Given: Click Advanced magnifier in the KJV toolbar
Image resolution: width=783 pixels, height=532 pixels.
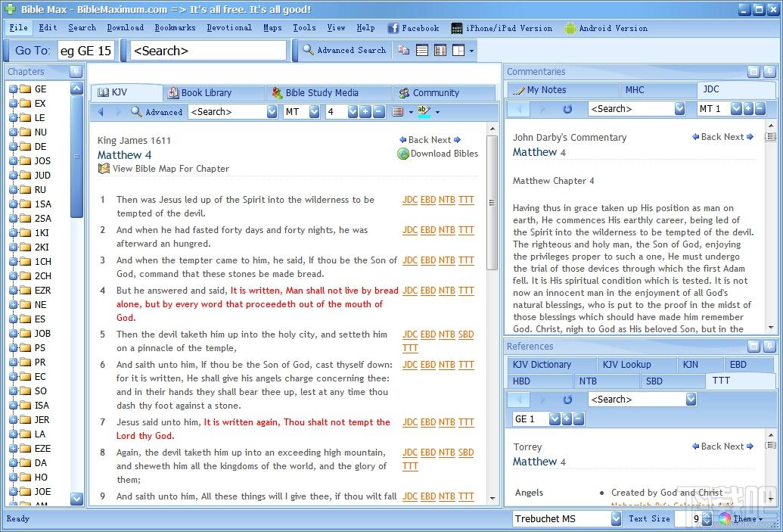Looking at the screenshot, I should click(157, 112).
